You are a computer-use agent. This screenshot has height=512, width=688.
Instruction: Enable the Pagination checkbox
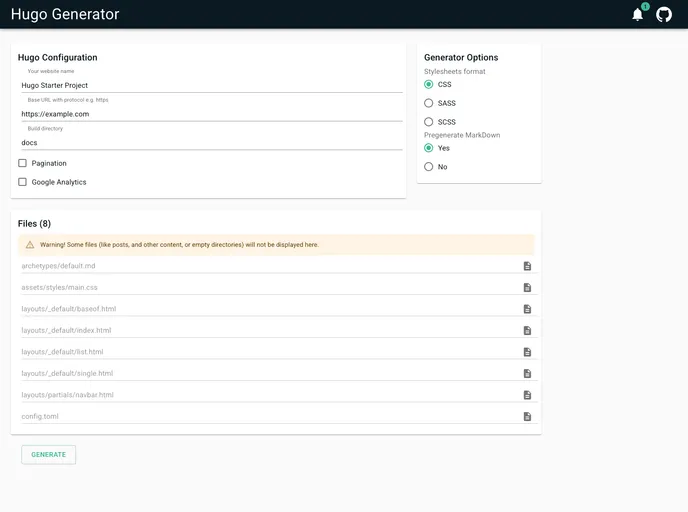coord(23,163)
